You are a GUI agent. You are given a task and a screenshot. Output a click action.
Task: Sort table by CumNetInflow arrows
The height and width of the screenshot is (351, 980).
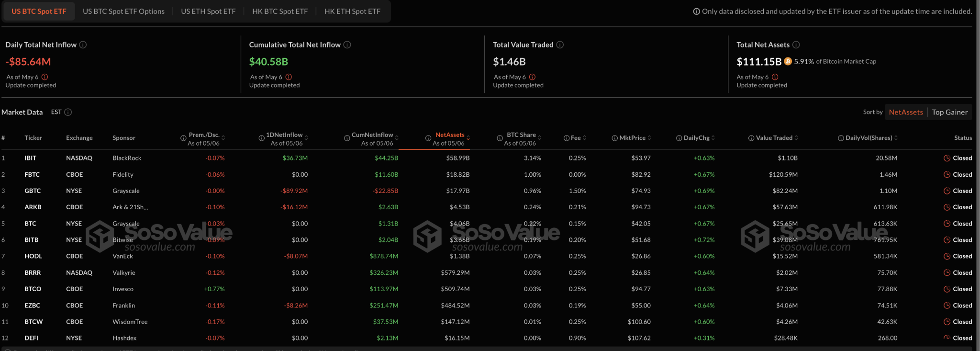pos(397,138)
